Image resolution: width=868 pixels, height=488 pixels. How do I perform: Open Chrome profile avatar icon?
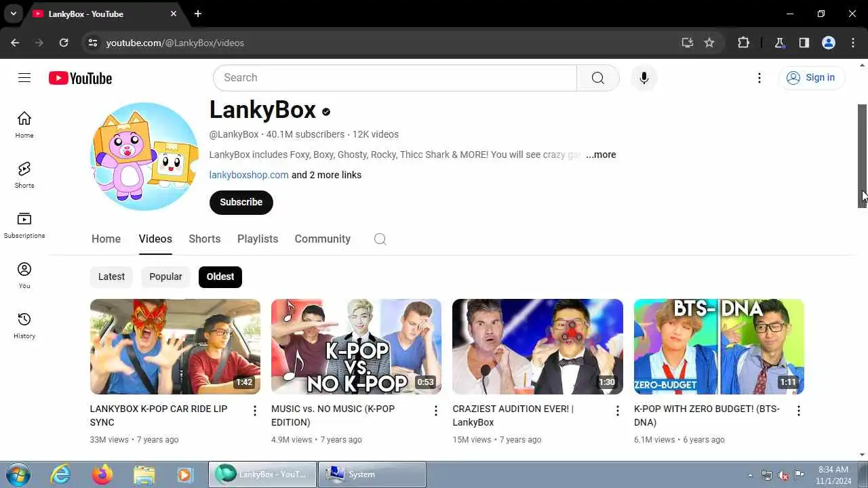tap(829, 43)
